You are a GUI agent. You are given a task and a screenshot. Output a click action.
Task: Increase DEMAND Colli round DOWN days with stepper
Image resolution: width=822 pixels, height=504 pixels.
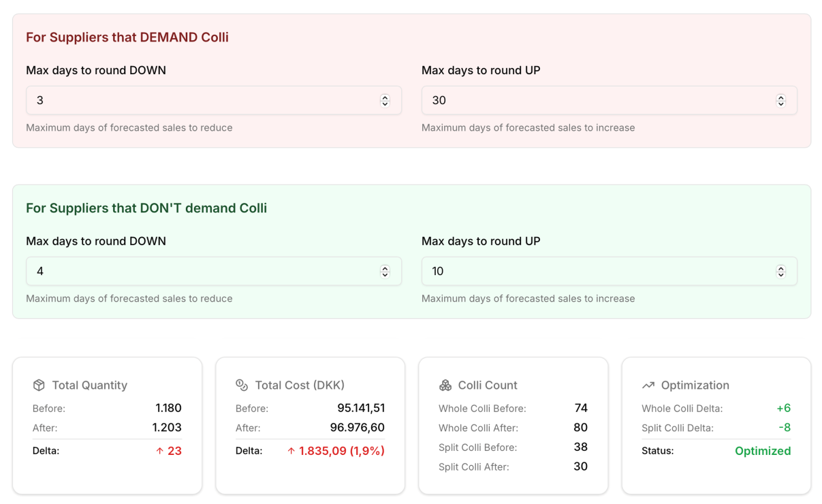click(385, 97)
